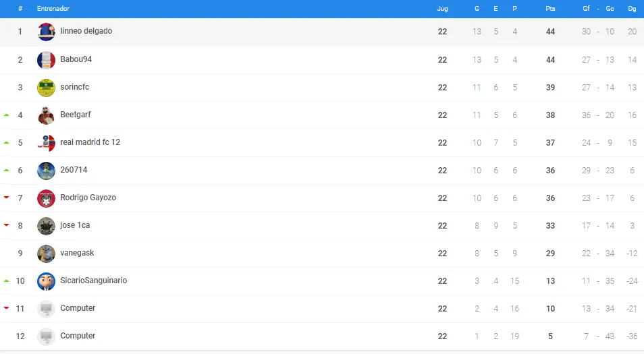Viewport: 644px width, 354px height.
Task: Select the sorincfc club badge
Action: pos(46,88)
